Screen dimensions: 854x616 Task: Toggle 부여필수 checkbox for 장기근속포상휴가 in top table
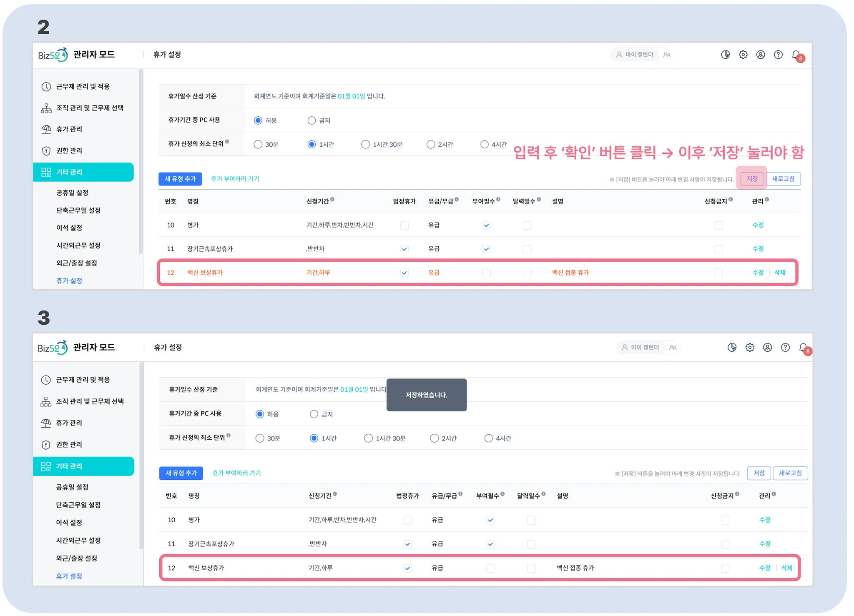[x=486, y=249]
